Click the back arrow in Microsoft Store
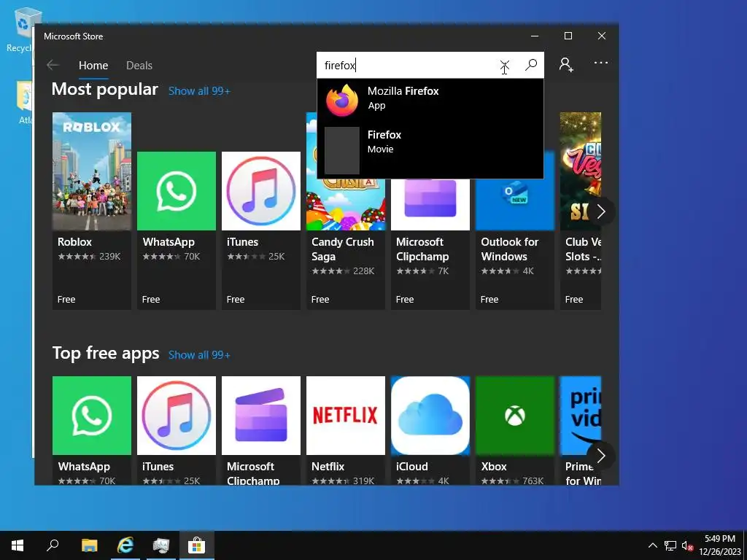The height and width of the screenshot is (560, 747). (53, 65)
